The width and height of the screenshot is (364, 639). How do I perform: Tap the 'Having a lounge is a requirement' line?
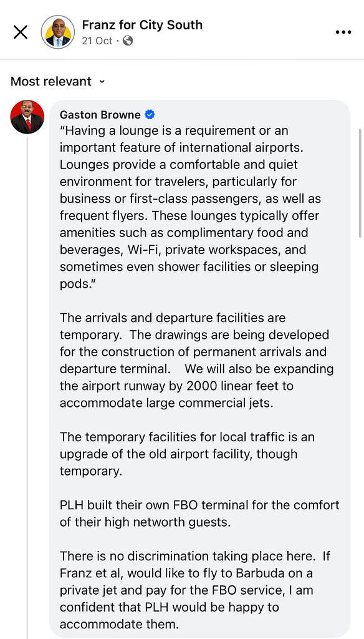point(175,131)
